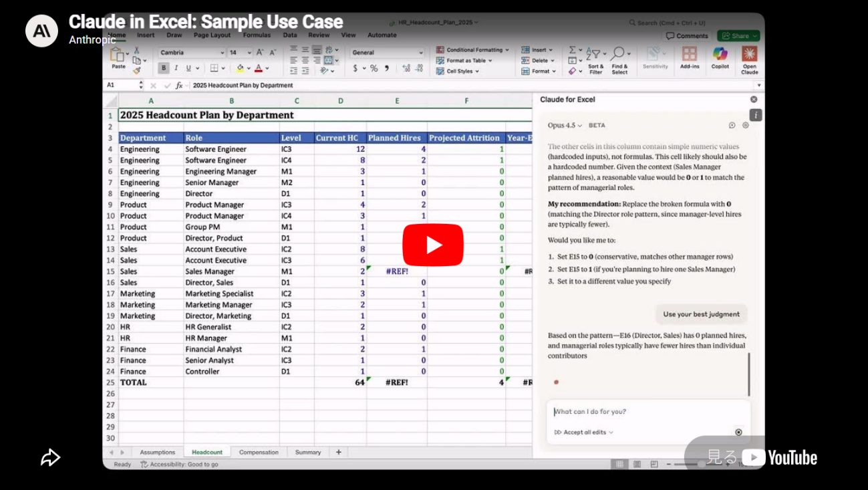Toggle Merge and Center
Screen dimensions: 868x490
click(x=328, y=60)
